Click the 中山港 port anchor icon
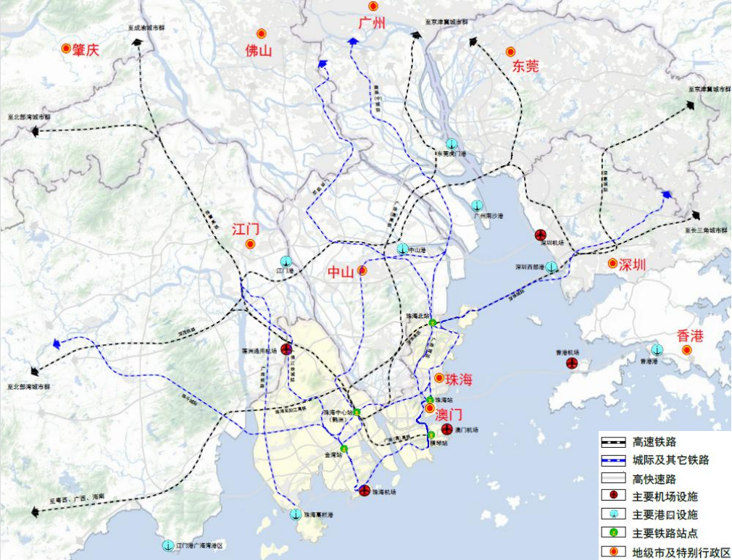Screen dimensions: 732x560 (403, 249)
